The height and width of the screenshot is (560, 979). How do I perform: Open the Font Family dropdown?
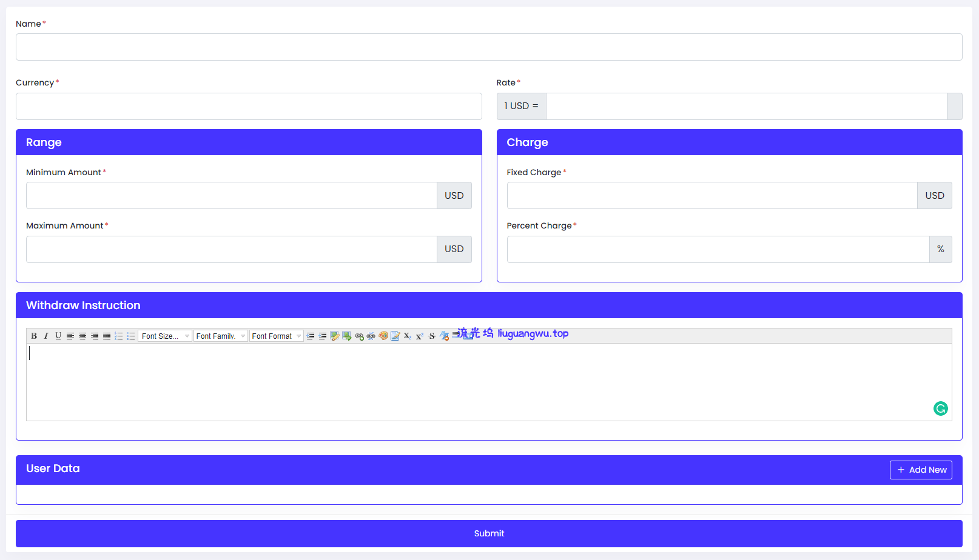(220, 336)
